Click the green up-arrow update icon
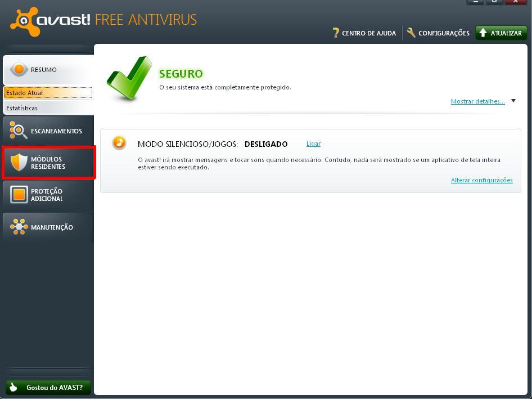532x399 pixels. click(x=483, y=33)
